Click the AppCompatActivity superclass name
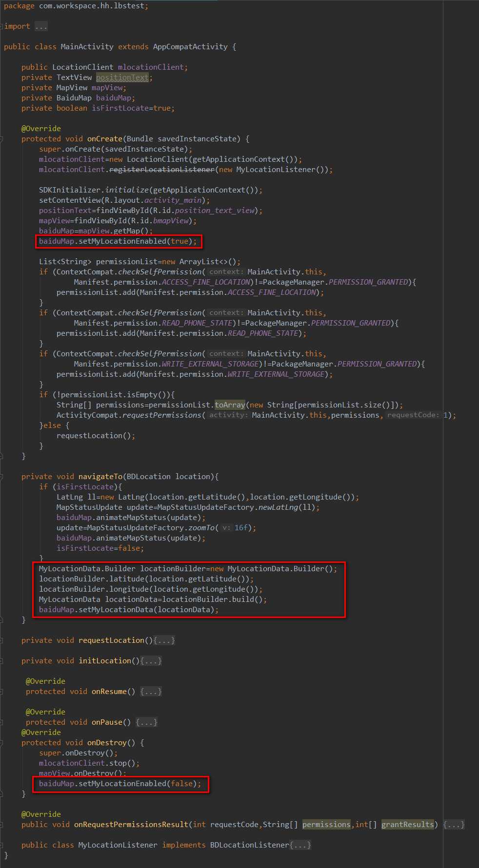This screenshot has width=479, height=868. pyautogui.click(x=190, y=47)
